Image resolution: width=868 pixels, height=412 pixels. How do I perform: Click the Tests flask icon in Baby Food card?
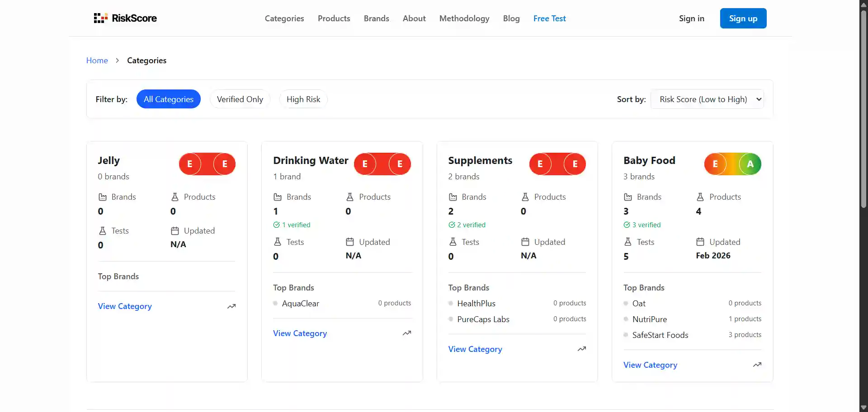tap(628, 242)
